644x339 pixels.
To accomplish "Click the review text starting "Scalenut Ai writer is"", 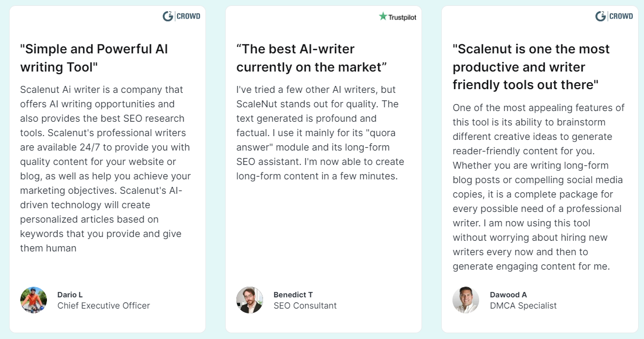I will [106, 169].
